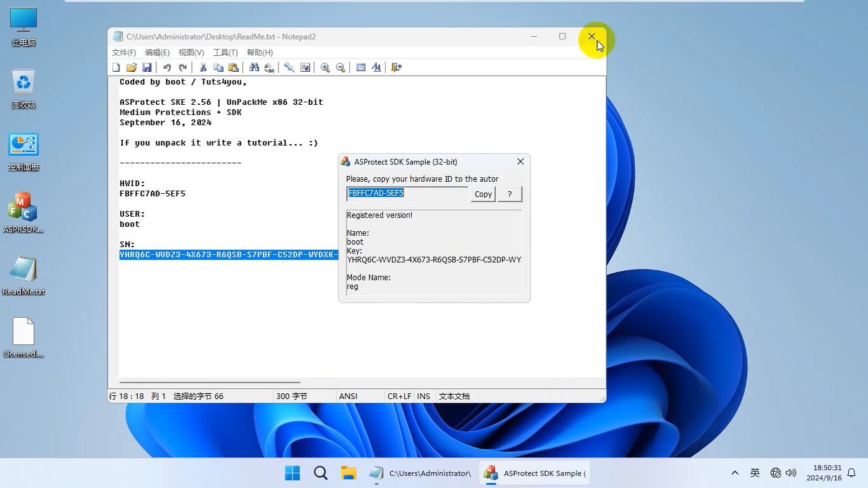
Task: Open taskbar Search
Action: tap(321, 473)
